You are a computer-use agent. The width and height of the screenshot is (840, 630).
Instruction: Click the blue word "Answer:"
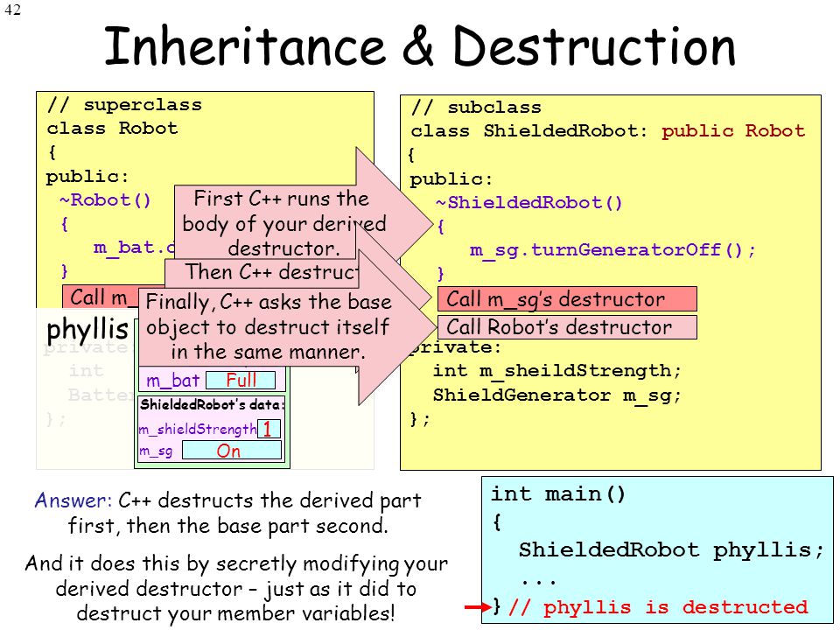[x=73, y=500]
